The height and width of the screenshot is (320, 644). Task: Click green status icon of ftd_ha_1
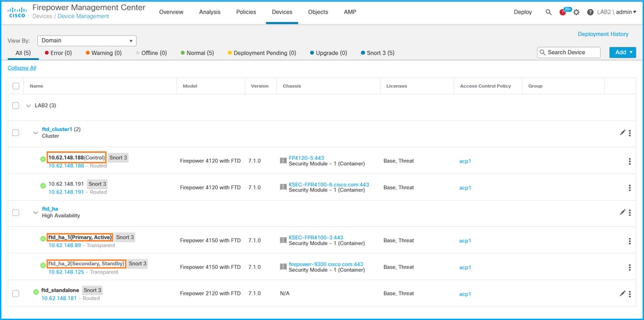(x=43, y=239)
